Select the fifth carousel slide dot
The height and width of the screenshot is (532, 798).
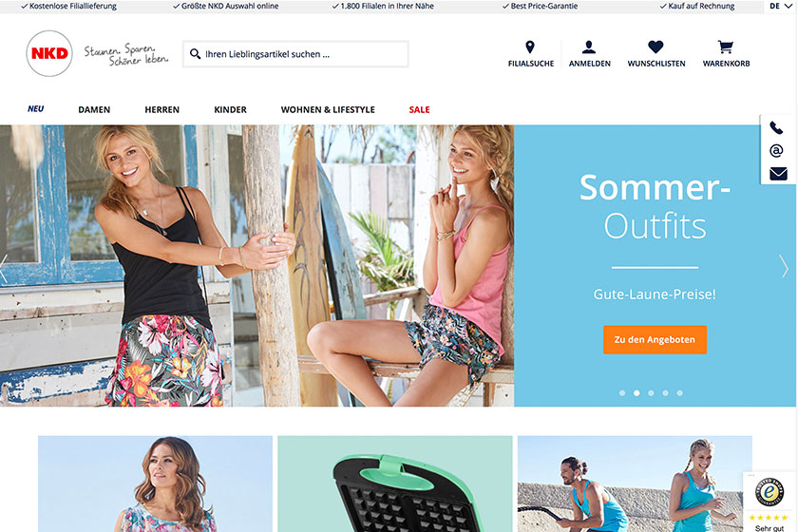tap(680, 393)
